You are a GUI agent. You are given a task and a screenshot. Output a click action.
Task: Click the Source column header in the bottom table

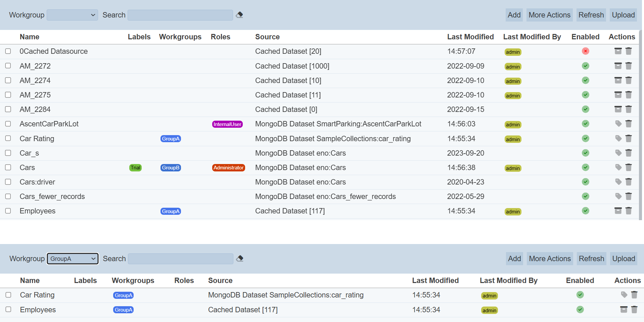click(x=220, y=281)
